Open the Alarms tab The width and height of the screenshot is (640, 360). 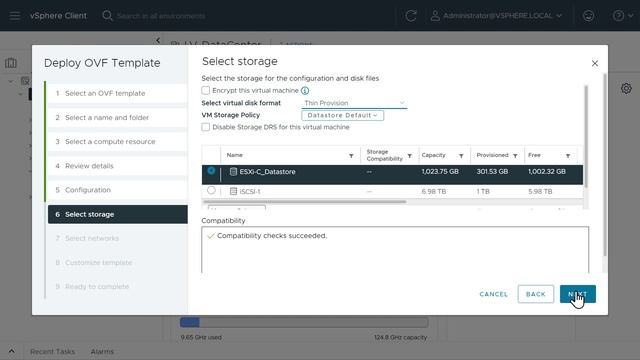[102, 351]
